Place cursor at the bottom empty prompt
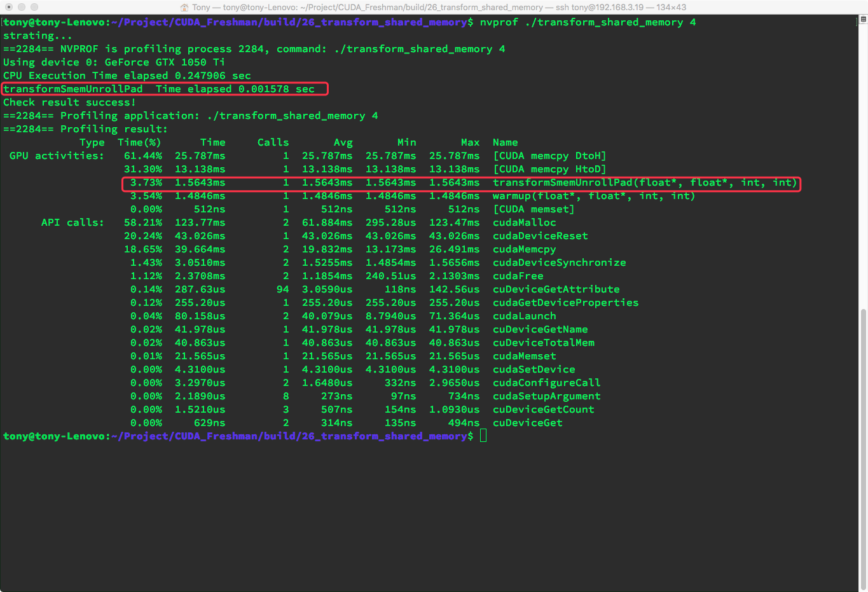Screen dimensions: 868x592 (483, 436)
